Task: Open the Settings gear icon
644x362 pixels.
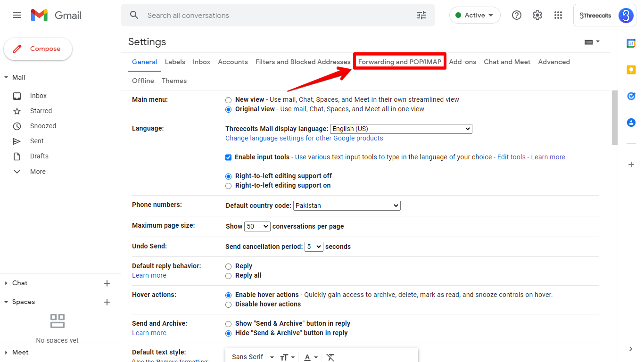Action: tap(537, 15)
